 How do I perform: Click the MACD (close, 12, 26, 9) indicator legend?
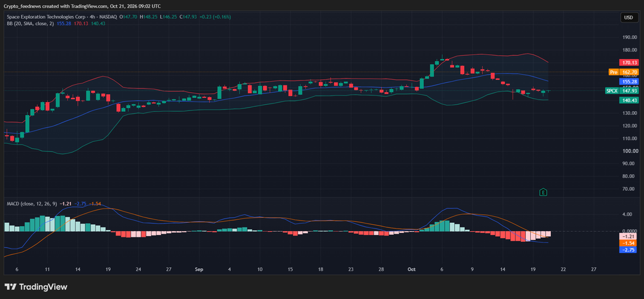point(31,204)
